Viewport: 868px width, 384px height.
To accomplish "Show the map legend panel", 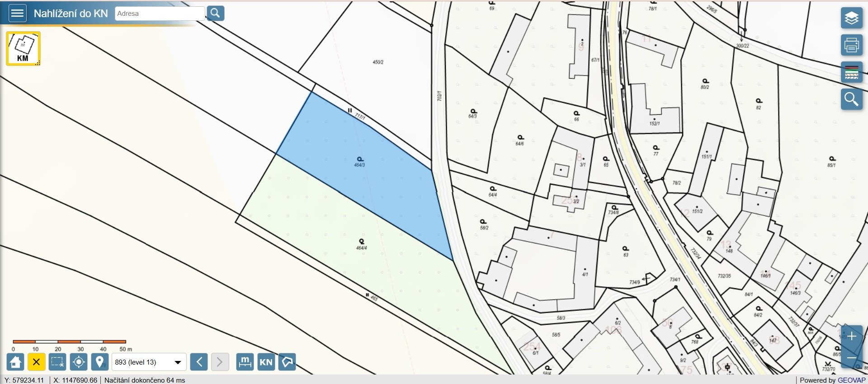I will pyautogui.click(x=852, y=72).
